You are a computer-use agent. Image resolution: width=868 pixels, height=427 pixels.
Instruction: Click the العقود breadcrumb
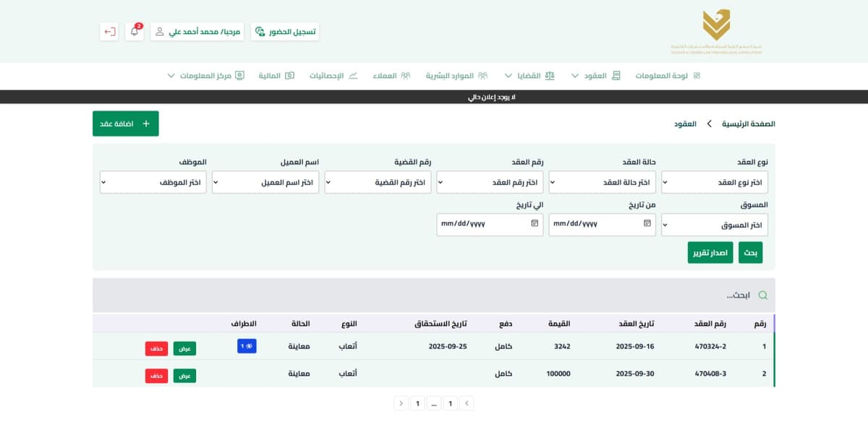[686, 124]
